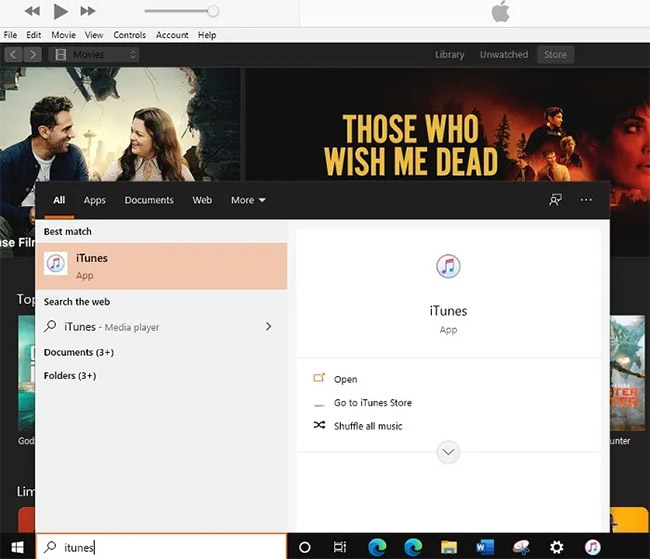Screen dimensions: 650x559
Task: Click the Windows Start button
Action: coord(17,547)
